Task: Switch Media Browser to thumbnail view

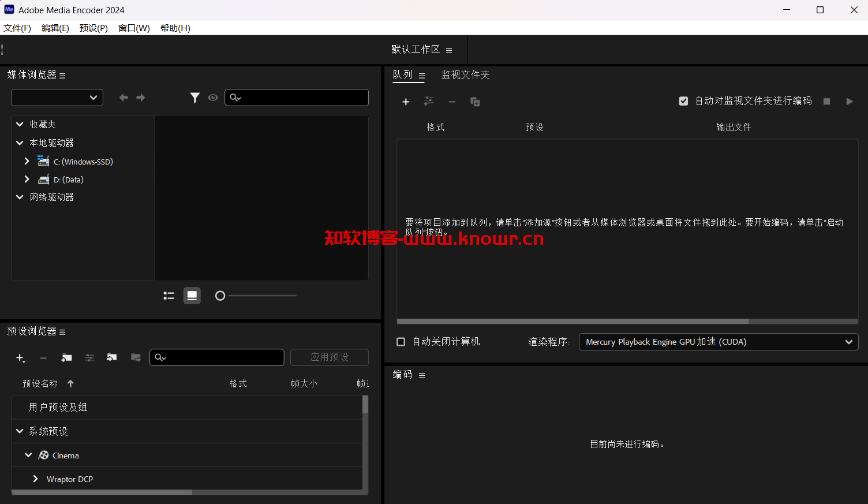Action: pos(192,296)
